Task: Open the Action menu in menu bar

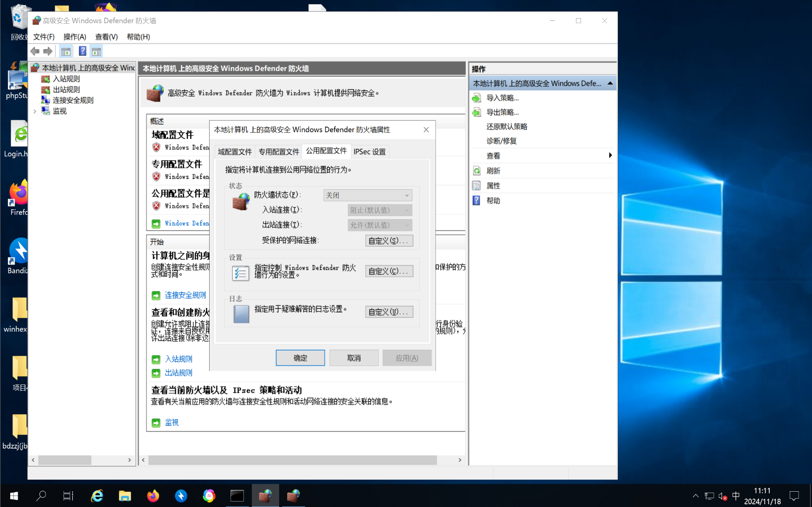Action: pyautogui.click(x=75, y=37)
